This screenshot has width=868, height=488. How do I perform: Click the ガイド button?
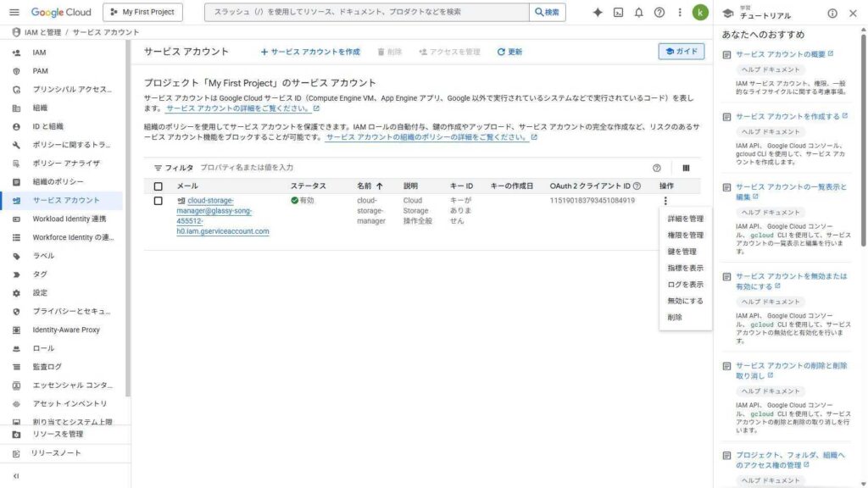[682, 52]
